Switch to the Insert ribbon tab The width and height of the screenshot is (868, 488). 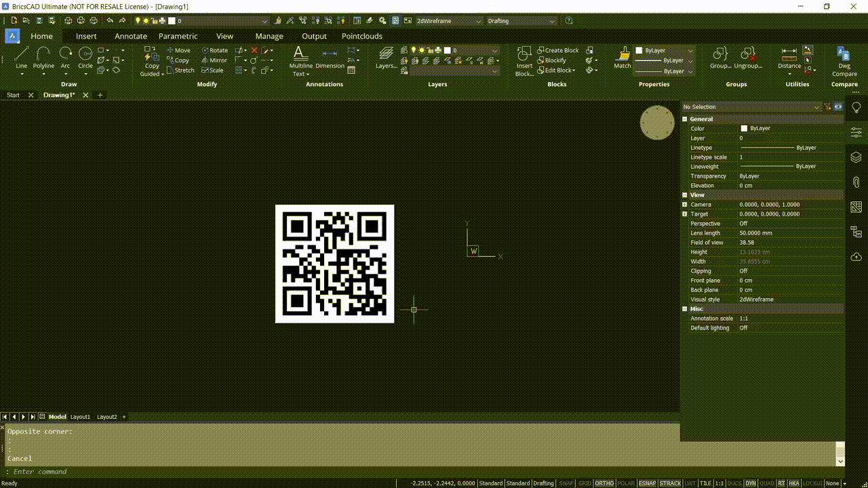point(86,36)
